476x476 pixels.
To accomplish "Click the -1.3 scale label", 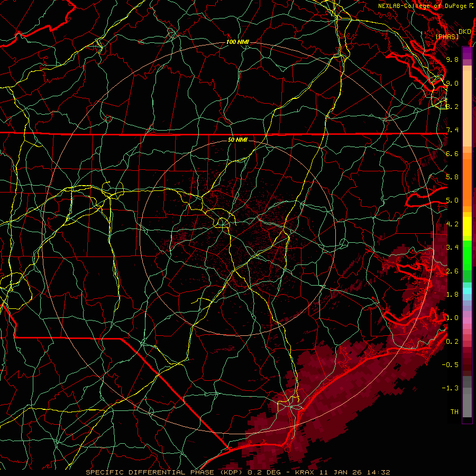I will pyautogui.click(x=450, y=388).
